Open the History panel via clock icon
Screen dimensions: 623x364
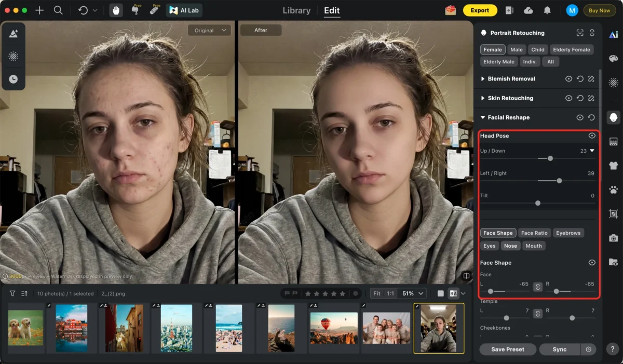click(13, 78)
